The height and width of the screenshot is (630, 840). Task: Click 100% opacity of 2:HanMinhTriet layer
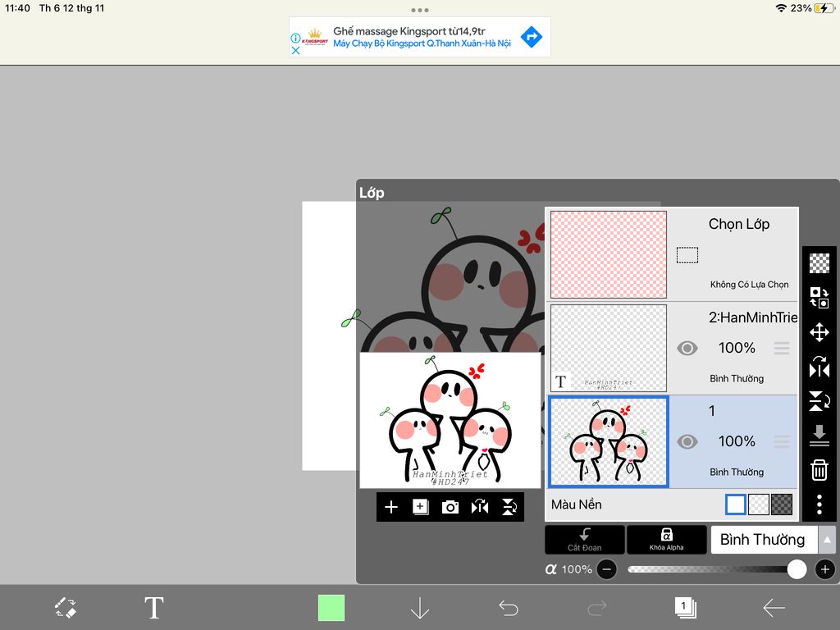737,348
